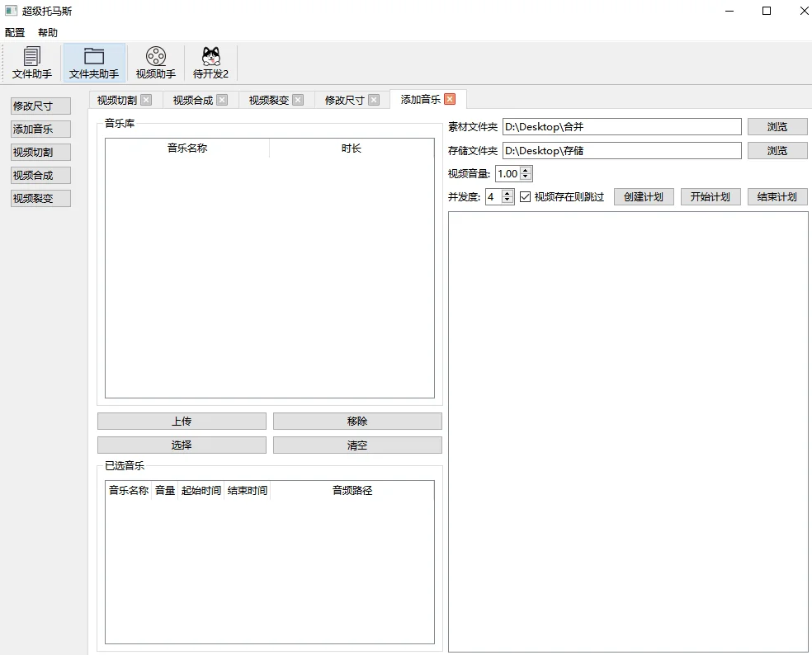The image size is (812, 655).
Task: Open the 帮助 menu
Action: click(x=48, y=33)
